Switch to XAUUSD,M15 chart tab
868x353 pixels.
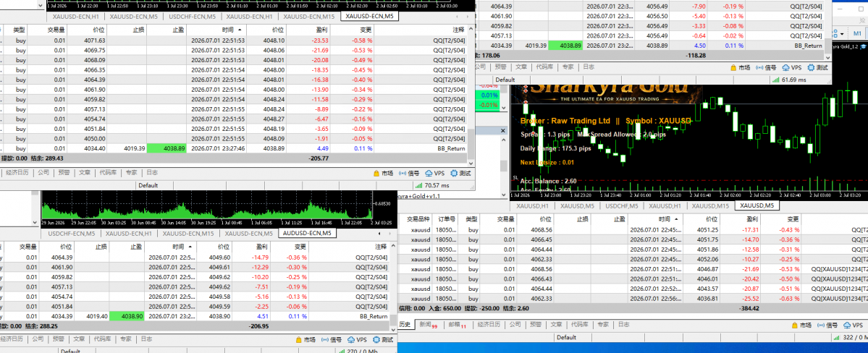[710, 206]
